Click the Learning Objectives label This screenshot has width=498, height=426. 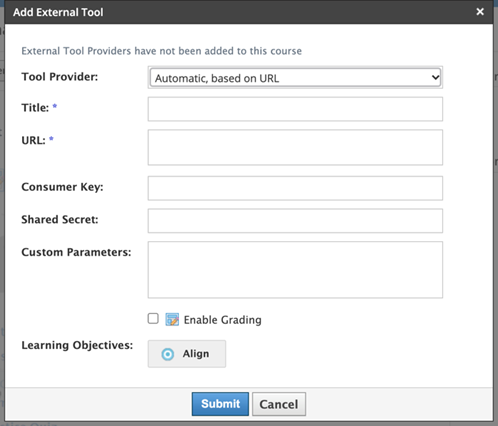(77, 345)
